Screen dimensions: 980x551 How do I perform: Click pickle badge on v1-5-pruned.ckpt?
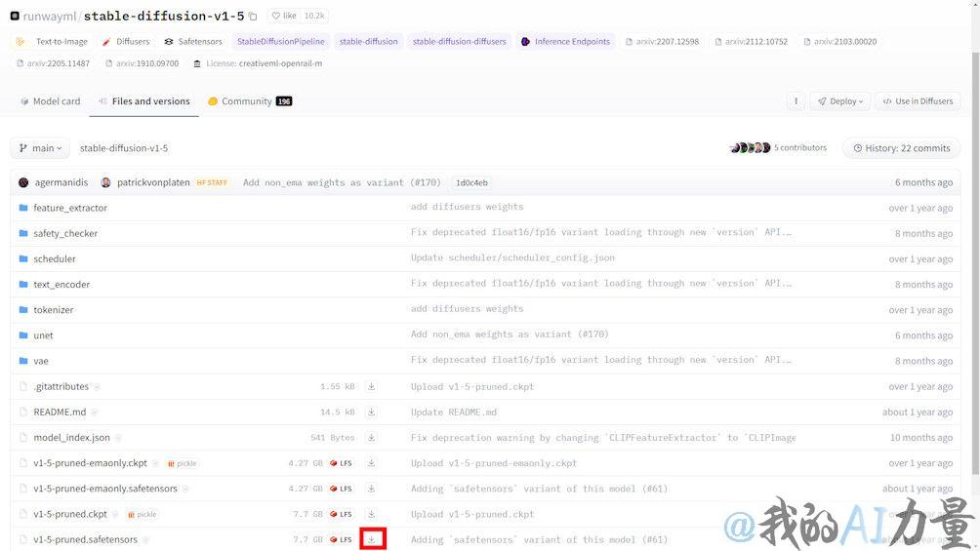(142, 515)
